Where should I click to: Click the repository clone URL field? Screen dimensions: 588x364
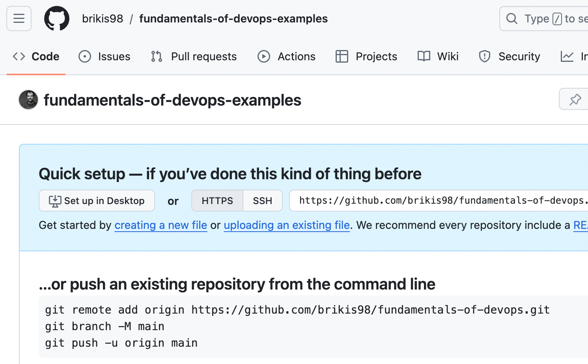[439, 201]
